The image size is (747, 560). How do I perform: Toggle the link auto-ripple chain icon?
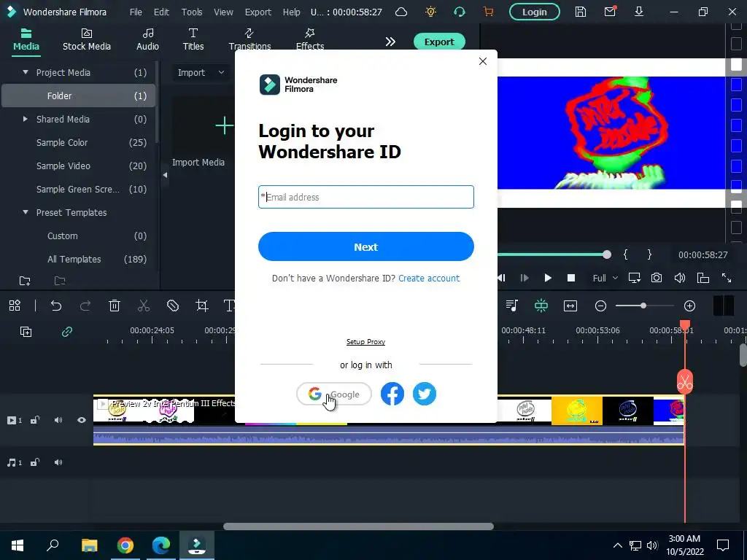point(67,332)
